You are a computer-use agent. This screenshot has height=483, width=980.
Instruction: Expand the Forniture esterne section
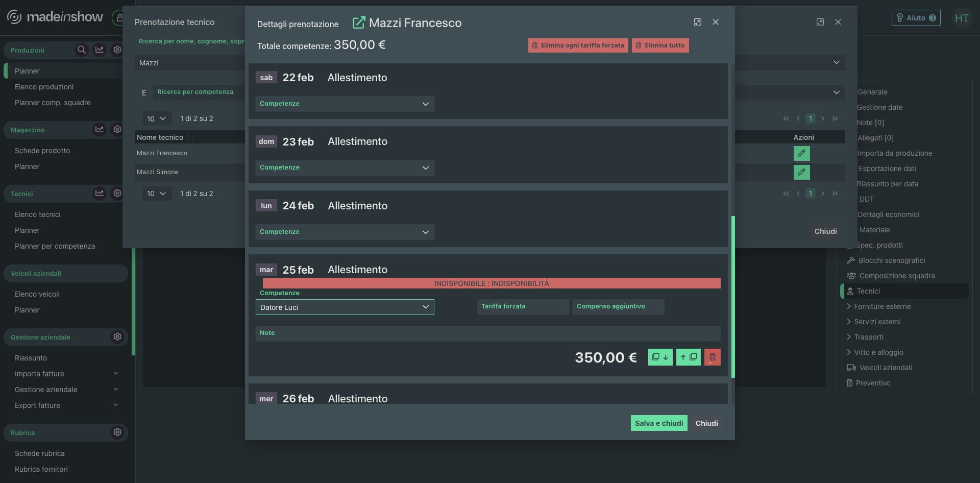click(x=882, y=306)
